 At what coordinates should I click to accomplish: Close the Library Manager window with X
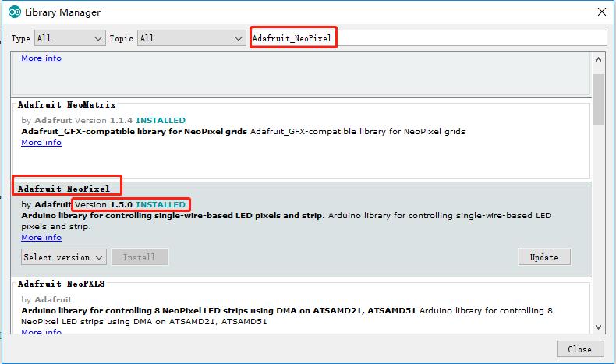tap(600, 12)
